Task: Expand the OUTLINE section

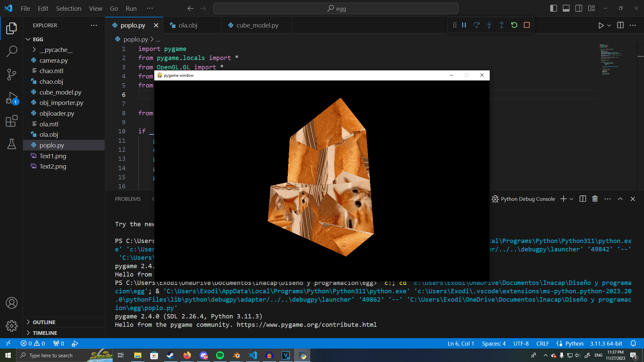Action: point(44,322)
